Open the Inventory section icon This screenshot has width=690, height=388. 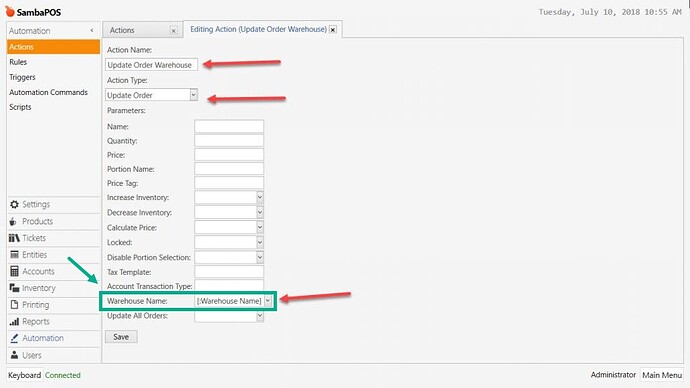pos(14,288)
